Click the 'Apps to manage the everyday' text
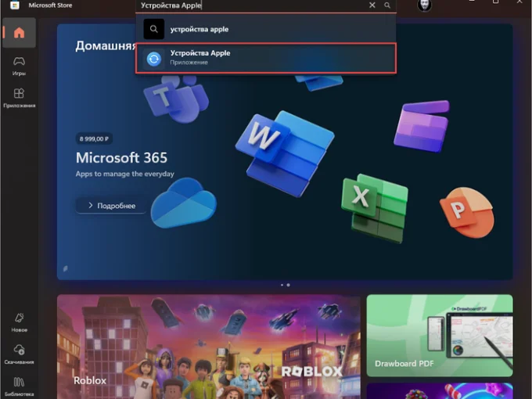The width and height of the screenshot is (532, 399). pos(125,174)
